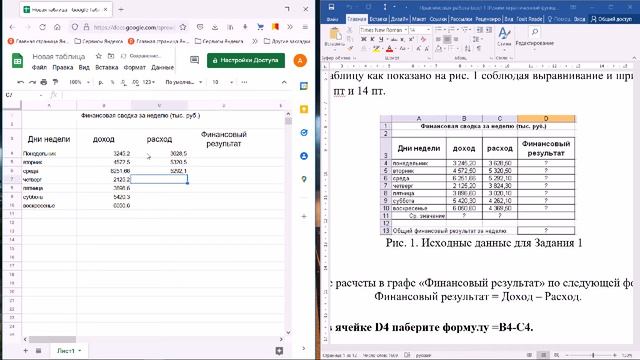The width and height of the screenshot is (640, 360).
Task: Toggle bold in Word
Action: tap(364, 39)
